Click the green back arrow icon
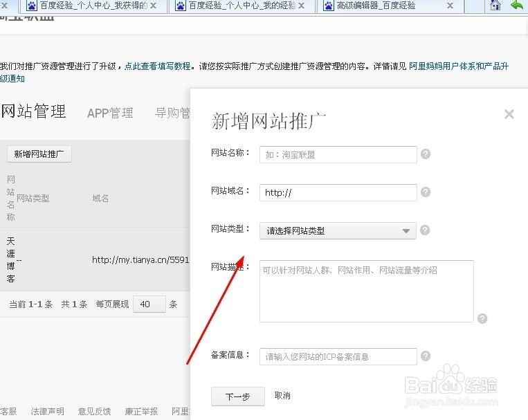This screenshot has width=528, height=420. point(517,5)
